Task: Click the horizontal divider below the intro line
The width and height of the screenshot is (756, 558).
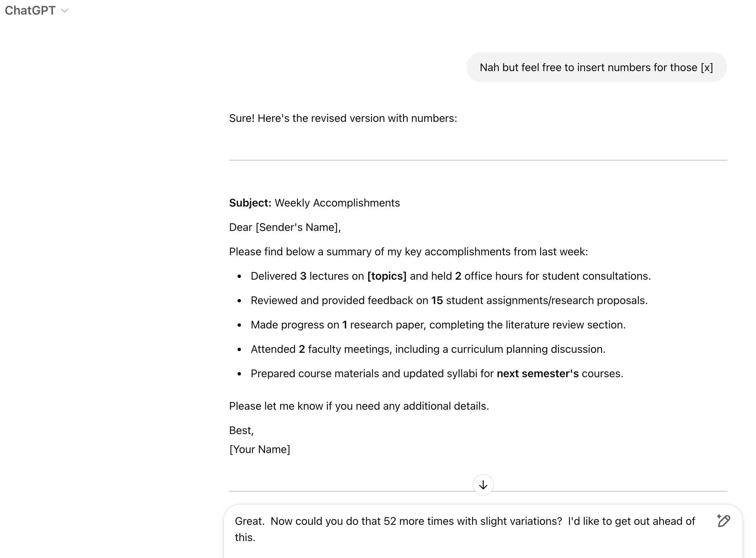Action: [478, 160]
